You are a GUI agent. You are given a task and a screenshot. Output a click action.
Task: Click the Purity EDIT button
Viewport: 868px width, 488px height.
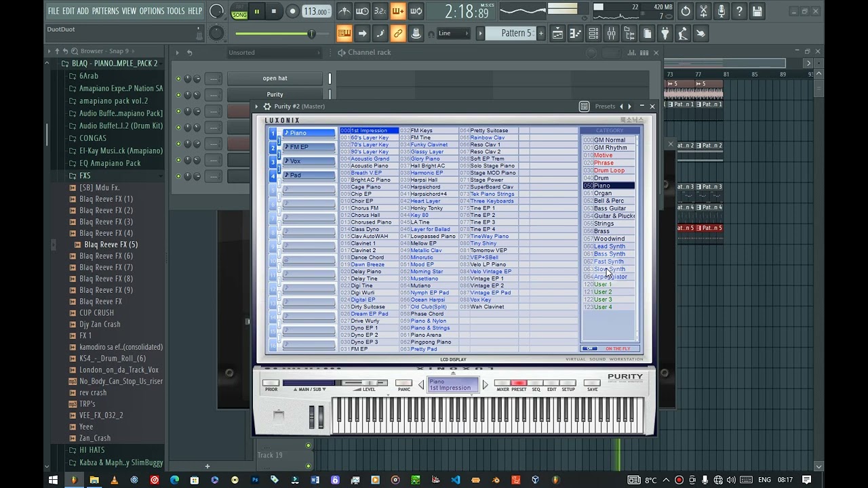[x=552, y=384]
